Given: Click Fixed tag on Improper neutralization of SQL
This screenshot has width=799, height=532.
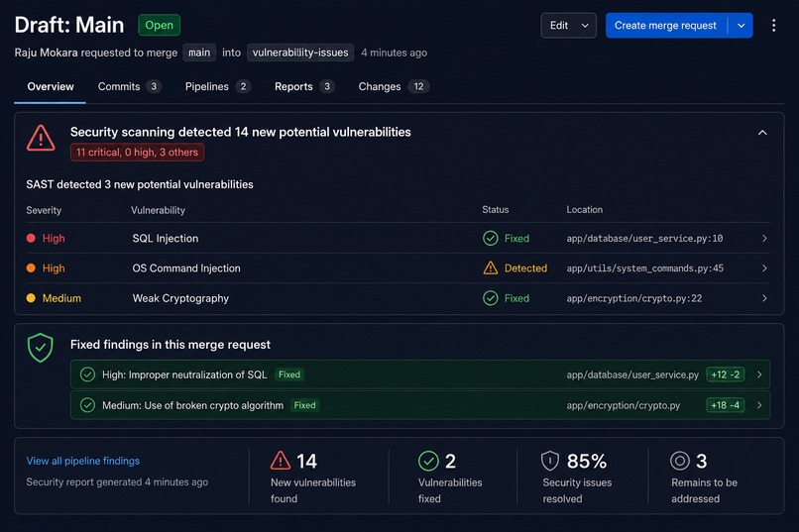Looking at the screenshot, I should (x=289, y=374).
